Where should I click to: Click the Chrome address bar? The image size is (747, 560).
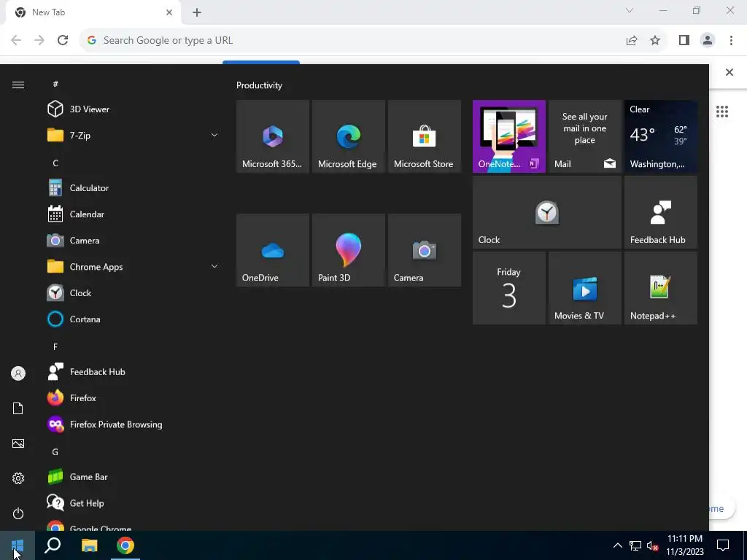click(352, 41)
